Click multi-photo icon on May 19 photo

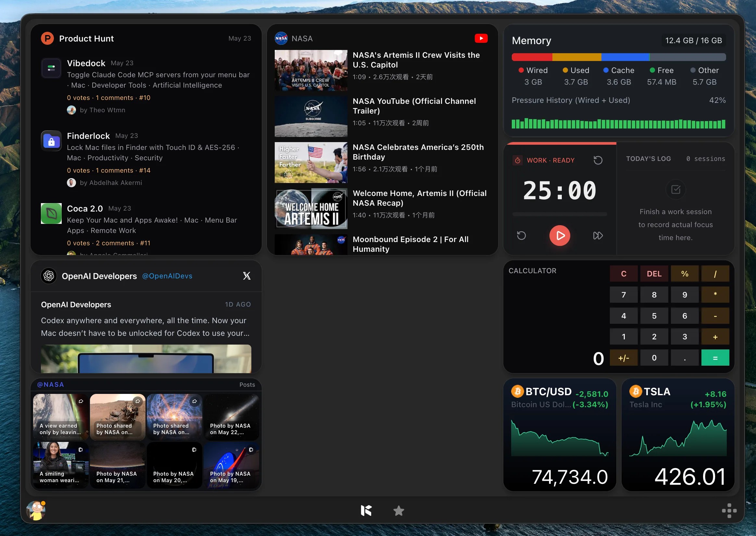(251, 450)
